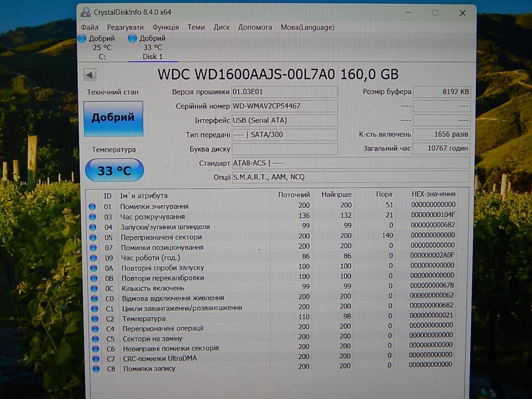Open the Теми menu

pos(196,27)
